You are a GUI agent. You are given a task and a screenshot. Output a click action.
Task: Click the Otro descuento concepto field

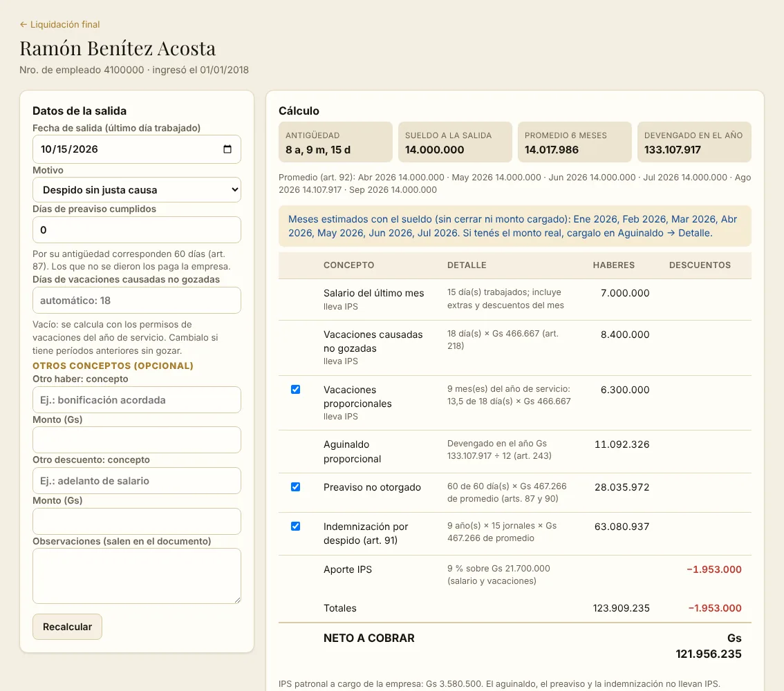pyautogui.click(x=136, y=481)
